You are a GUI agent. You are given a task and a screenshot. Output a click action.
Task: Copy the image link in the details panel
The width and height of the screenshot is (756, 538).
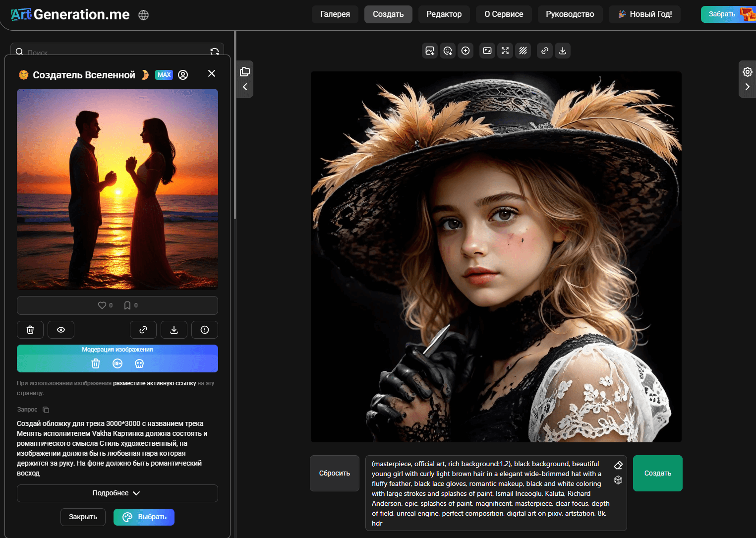143,330
